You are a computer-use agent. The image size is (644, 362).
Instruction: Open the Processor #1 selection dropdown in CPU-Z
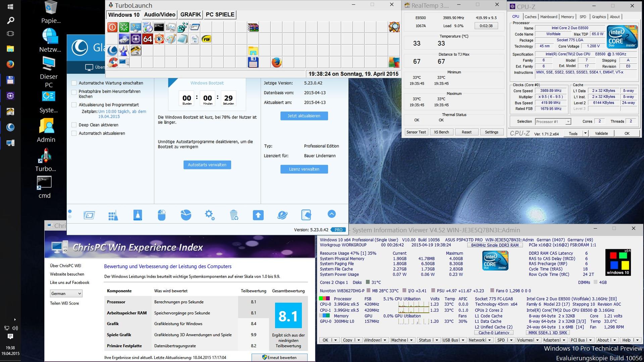(x=553, y=121)
